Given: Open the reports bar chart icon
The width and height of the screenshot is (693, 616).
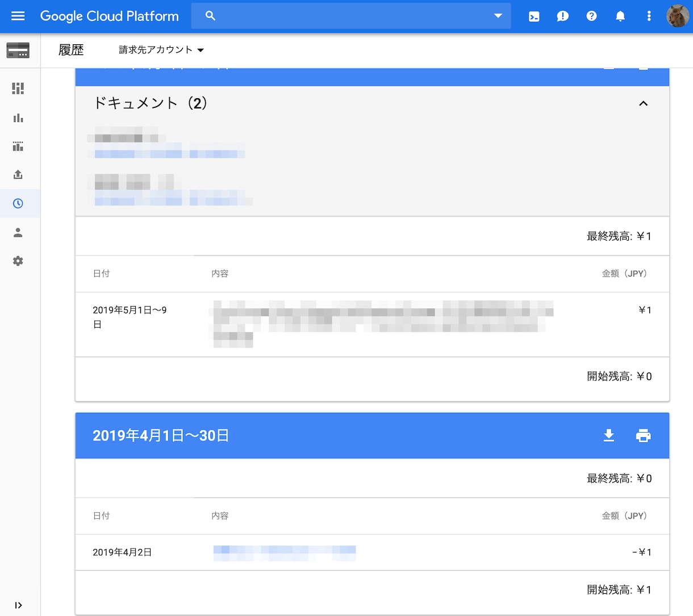Looking at the screenshot, I should (18, 118).
